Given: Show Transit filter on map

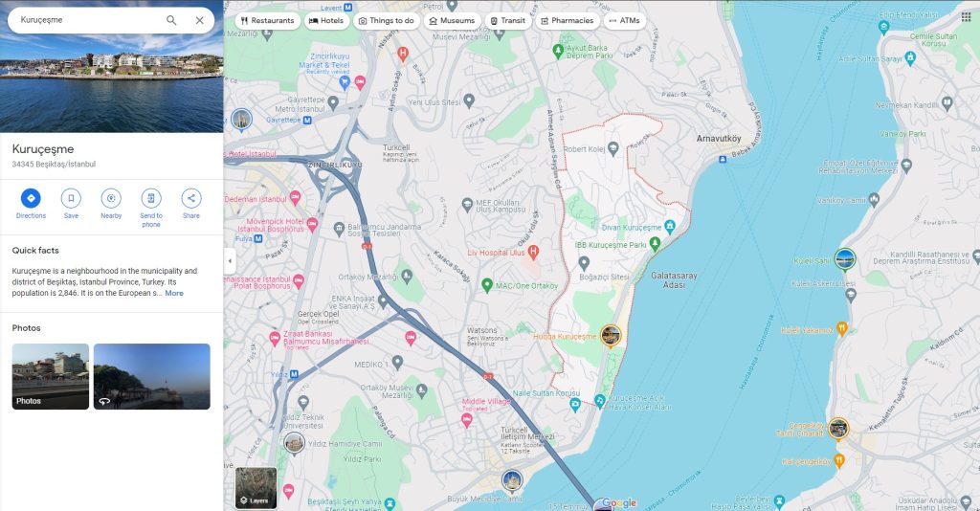Looking at the screenshot, I should (507, 21).
